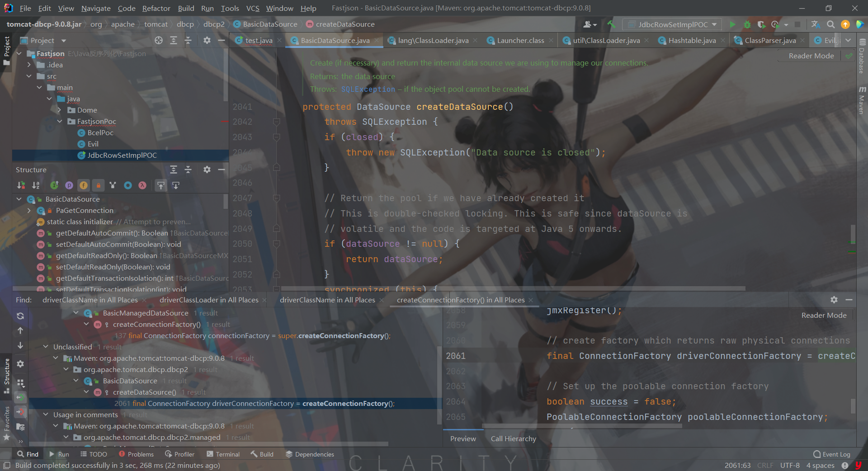Rerun the usage search in Find panel

20,316
